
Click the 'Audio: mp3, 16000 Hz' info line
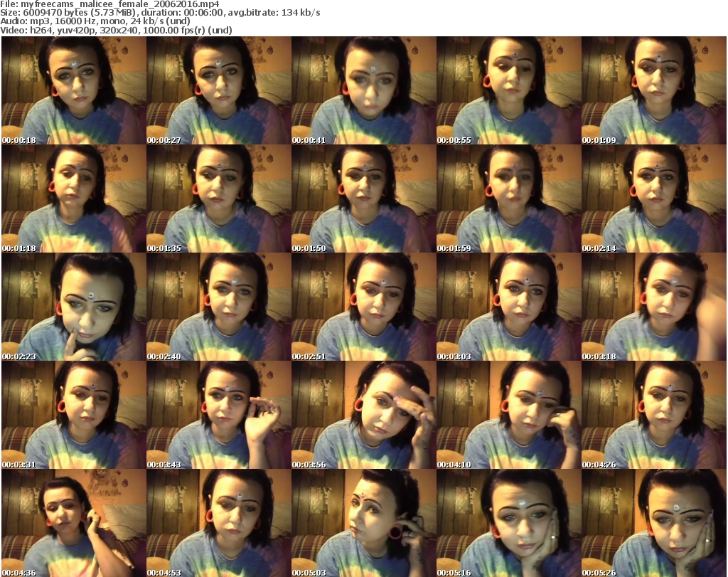95,21
